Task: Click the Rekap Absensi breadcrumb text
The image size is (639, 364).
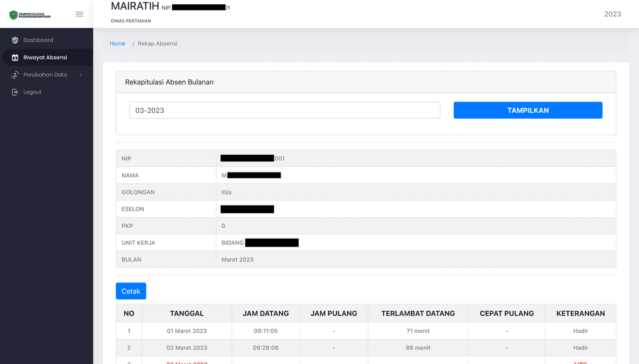Action: coord(157,44)
